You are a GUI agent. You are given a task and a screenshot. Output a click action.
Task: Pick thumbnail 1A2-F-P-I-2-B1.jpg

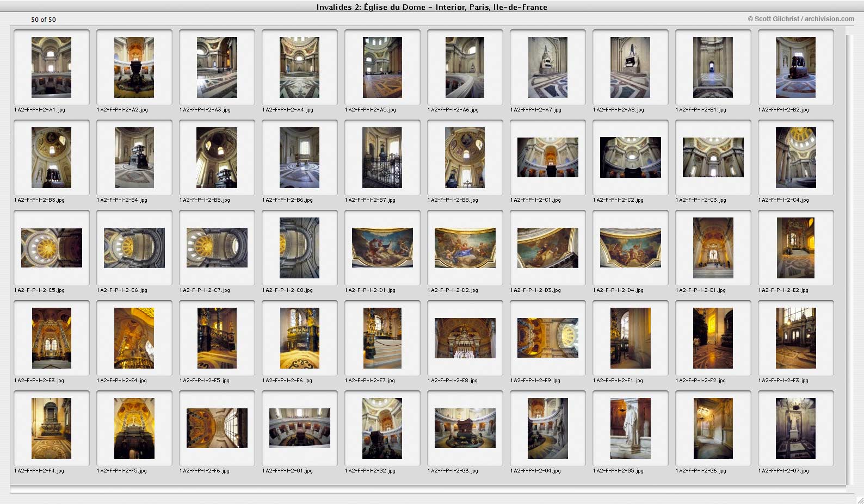tap(713, 67)
